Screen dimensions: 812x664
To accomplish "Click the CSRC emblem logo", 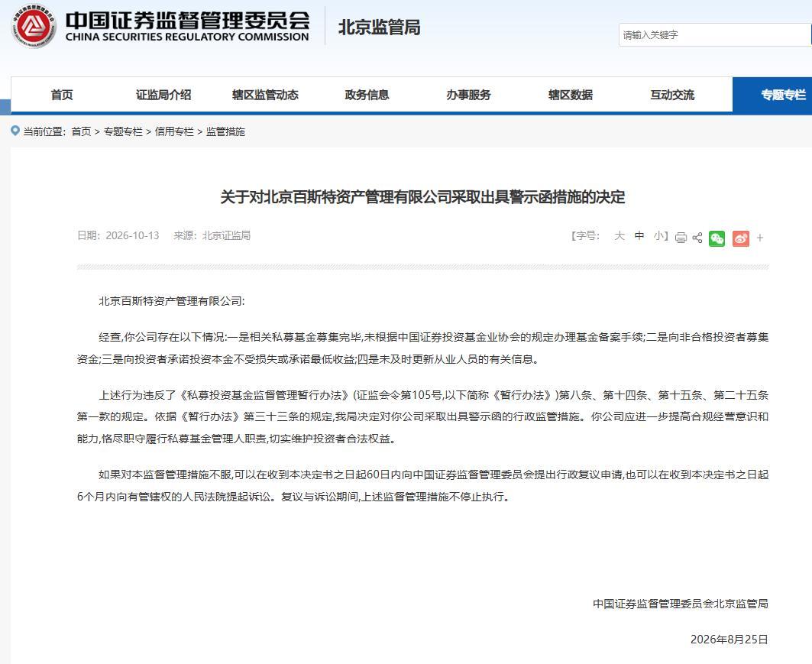I will tap(34, 26).
